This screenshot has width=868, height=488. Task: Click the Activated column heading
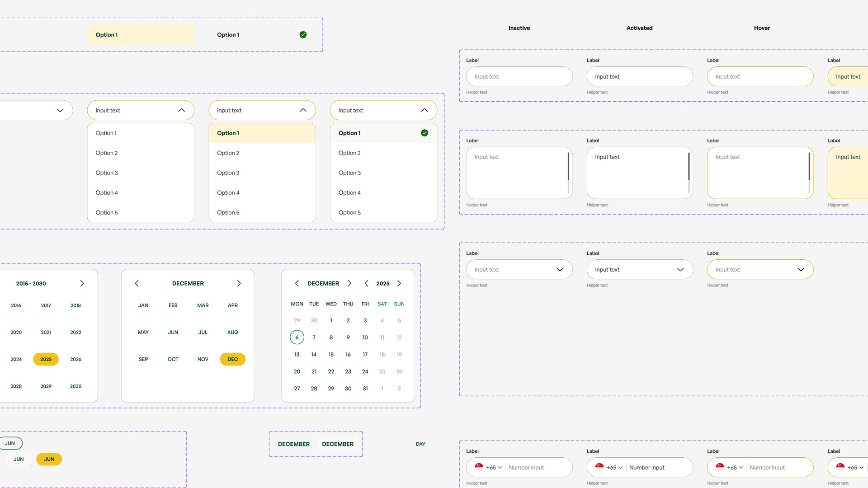(639, 28)
